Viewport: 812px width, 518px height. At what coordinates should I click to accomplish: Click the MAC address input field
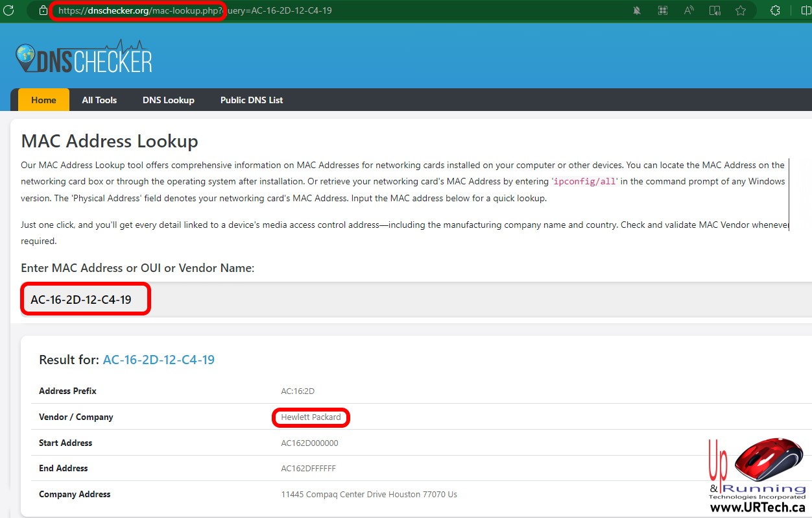point(389,299)
